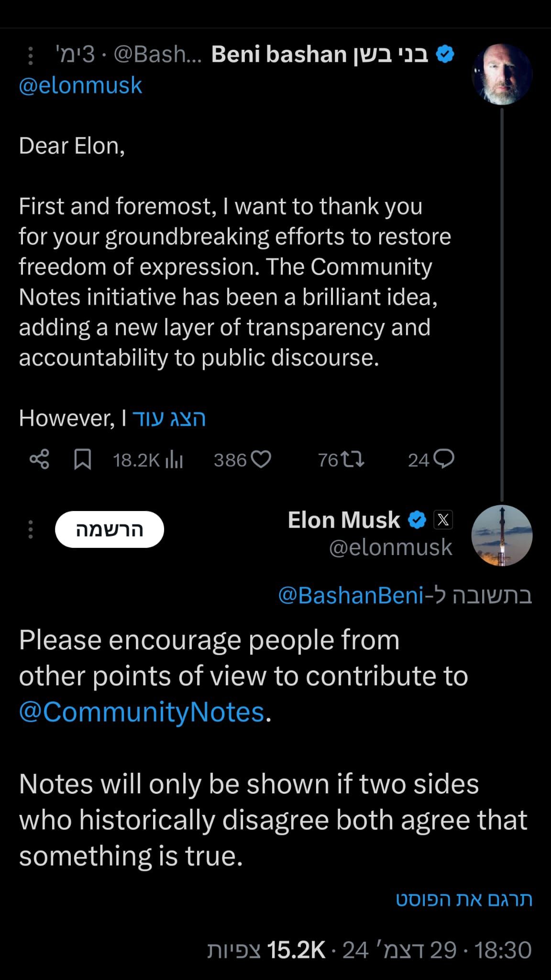
Task: Open Beni bashan's profile picture
Action: pos(502,74)
